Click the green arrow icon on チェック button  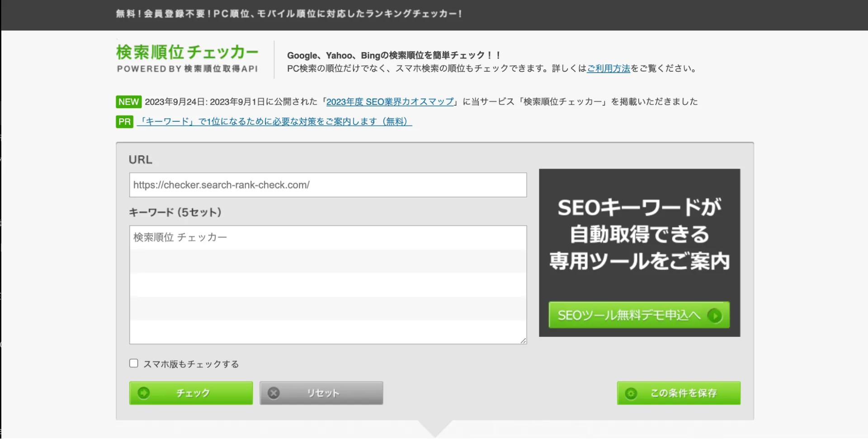click(x=144, y=393)
